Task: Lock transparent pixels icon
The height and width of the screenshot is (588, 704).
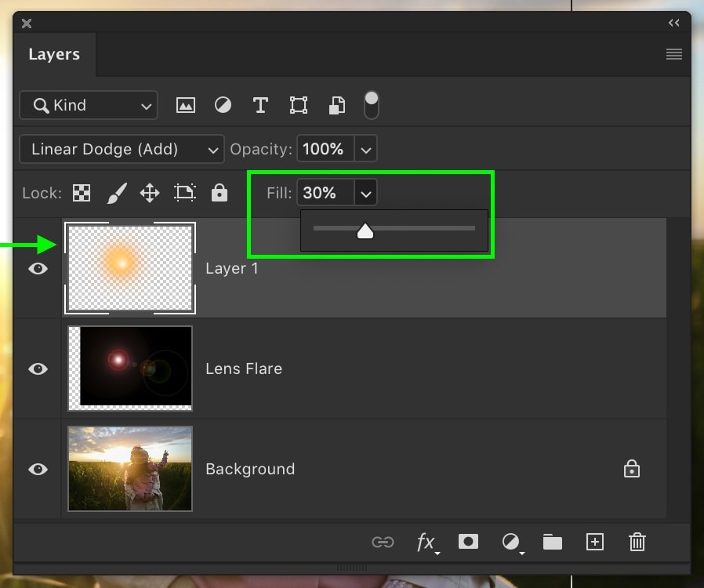Action: tap(82, 193)
